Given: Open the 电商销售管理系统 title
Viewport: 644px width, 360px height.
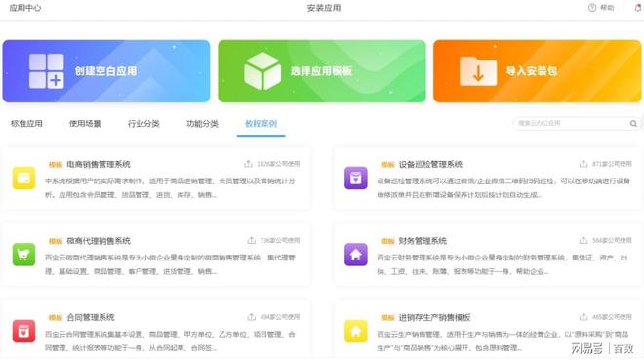Looking at the screenshot, I should tap(99, 164).
